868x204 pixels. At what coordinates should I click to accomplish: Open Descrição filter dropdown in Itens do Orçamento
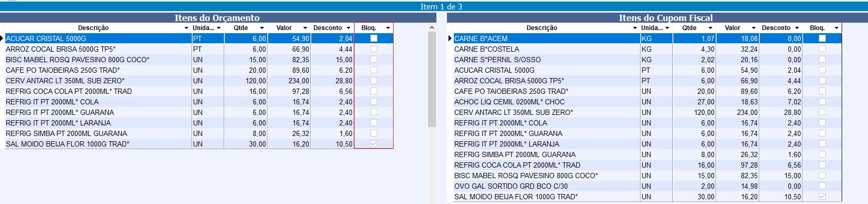tap(186, 28)
